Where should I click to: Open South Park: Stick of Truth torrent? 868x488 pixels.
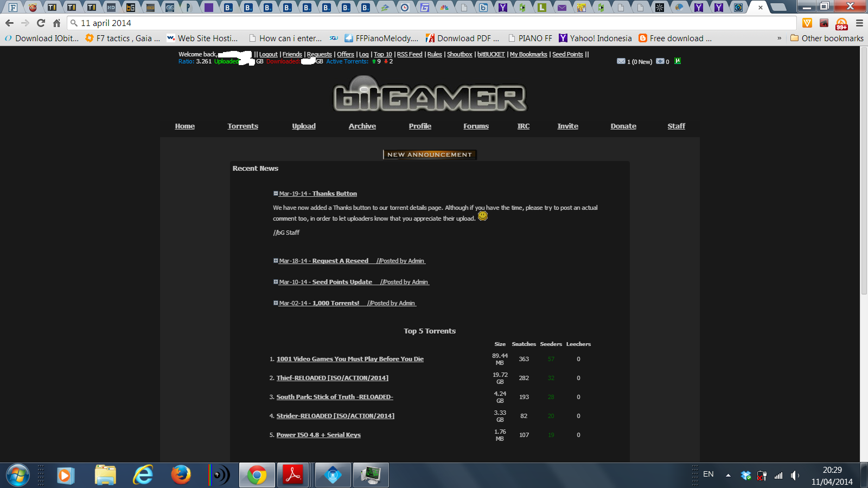335,397
